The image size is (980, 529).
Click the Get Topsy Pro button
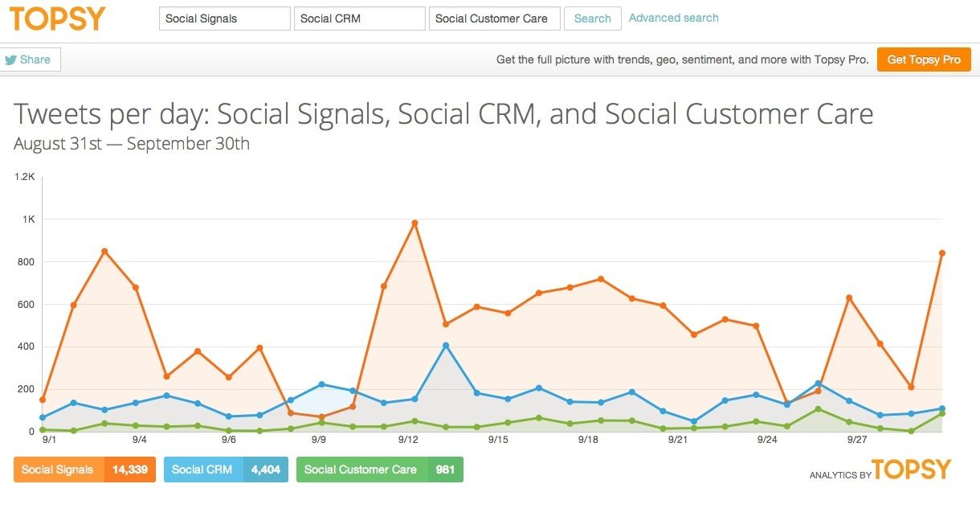[924, 59]
